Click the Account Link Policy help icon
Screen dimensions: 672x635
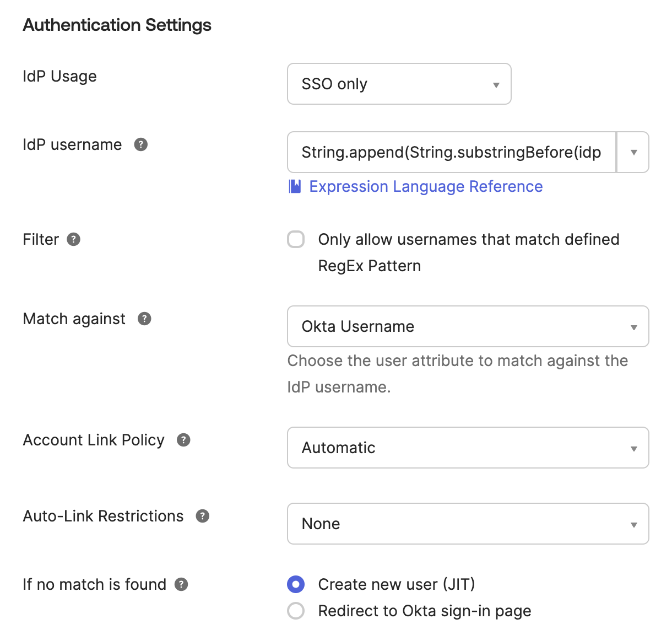pos(183,440)
